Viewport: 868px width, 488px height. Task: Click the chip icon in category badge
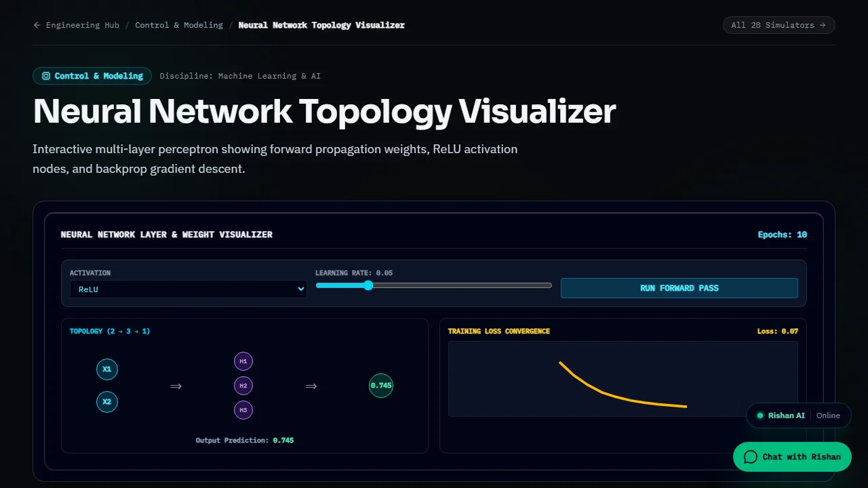46,76
